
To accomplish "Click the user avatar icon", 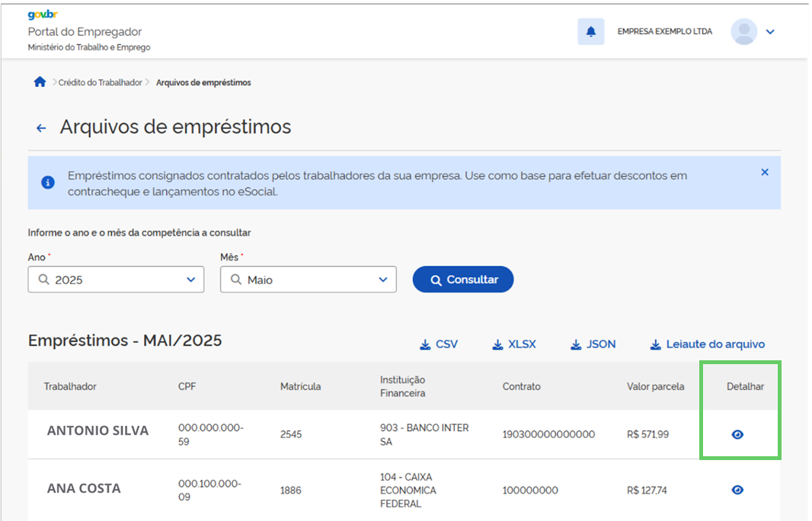I will click(x=743, y=31).
